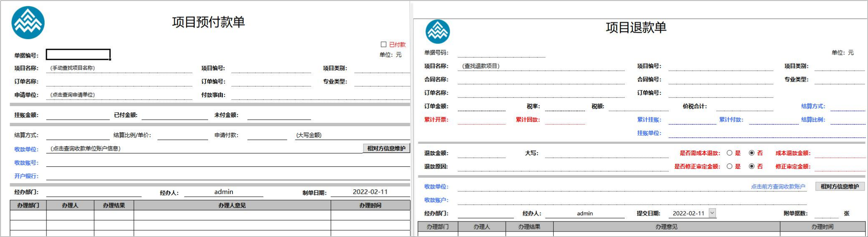Click the 点击前方查询收款账户 link
The height and width of the screenshot is (237, 868).
tap(778, 186)
